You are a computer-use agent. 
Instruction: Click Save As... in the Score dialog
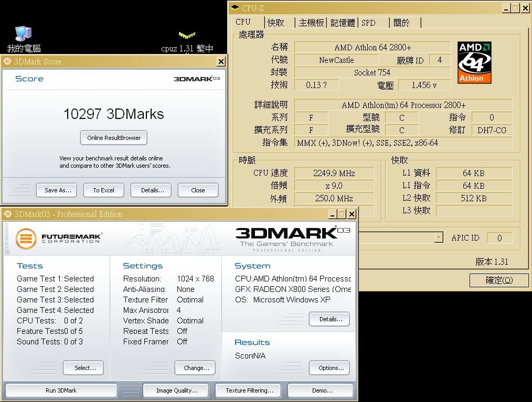tap(57, 190)
